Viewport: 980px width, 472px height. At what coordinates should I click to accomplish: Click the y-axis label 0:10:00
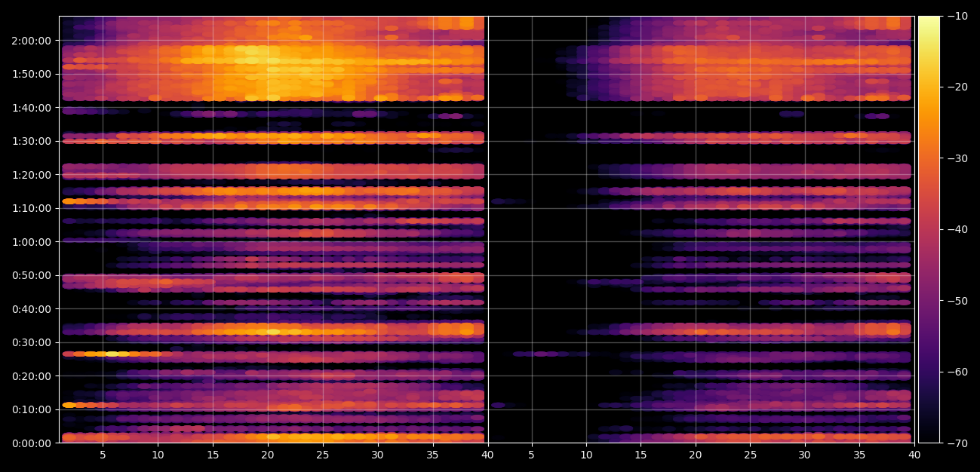pos(32,409)
